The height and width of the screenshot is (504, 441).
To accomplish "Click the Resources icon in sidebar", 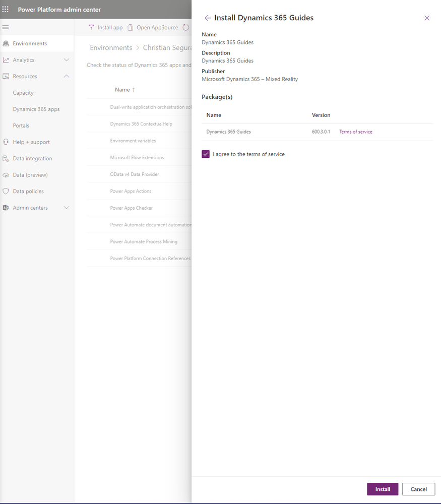I will pyautogui.click(x=6, y=76).
